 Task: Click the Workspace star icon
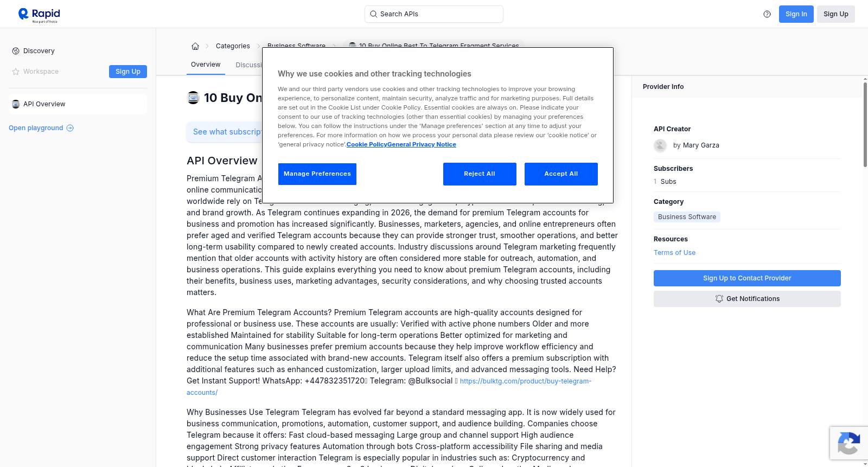click(x=16, y=72)
